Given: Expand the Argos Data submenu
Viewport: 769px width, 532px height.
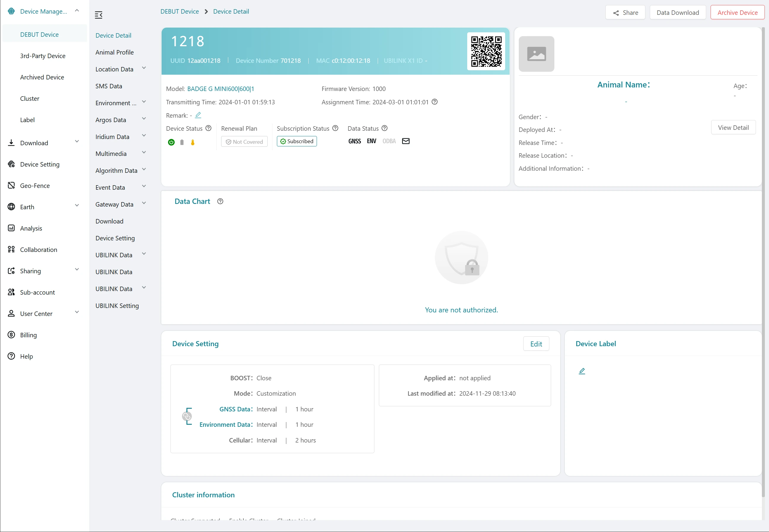Looking at the screenshot, I should [x=144, y=119].
